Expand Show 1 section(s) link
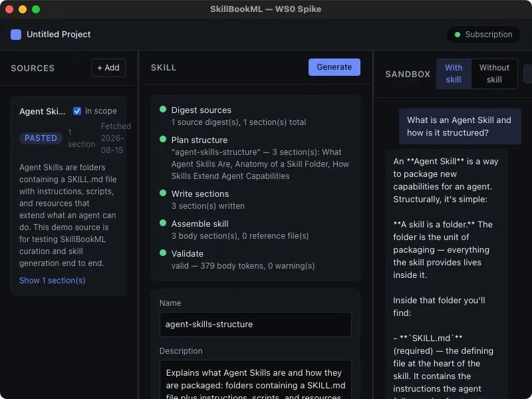This screenshot has width=532, height=399. (x=53, y=280)
